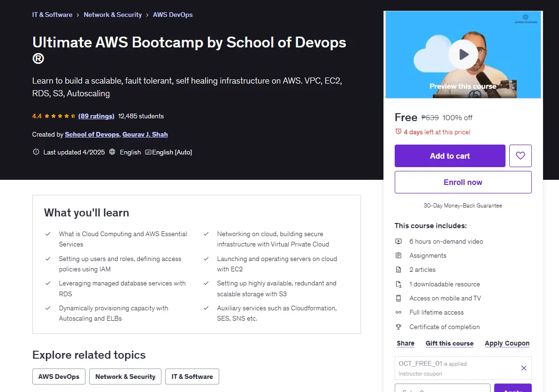This screenshot has height=392, width=559.
Task: Click the alarm clock icon near price
Action: (x=398, y=131)
